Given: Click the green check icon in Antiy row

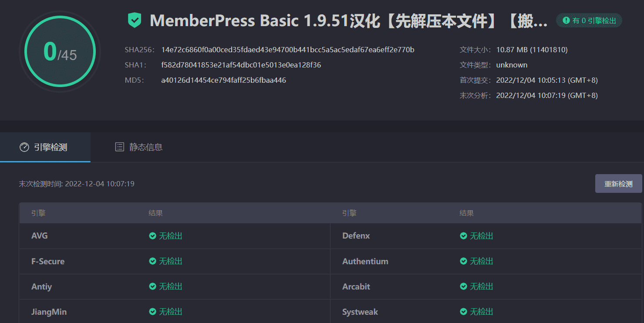Looking at the screenshot, I should coord(153,286).
